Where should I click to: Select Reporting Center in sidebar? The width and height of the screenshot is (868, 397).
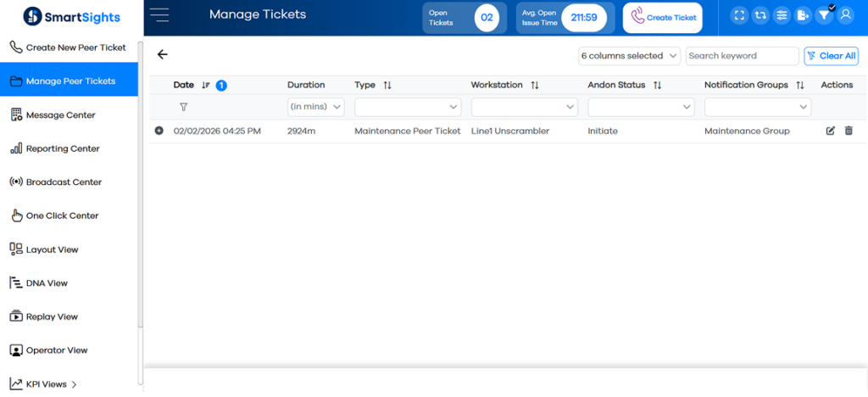point(62,148)
